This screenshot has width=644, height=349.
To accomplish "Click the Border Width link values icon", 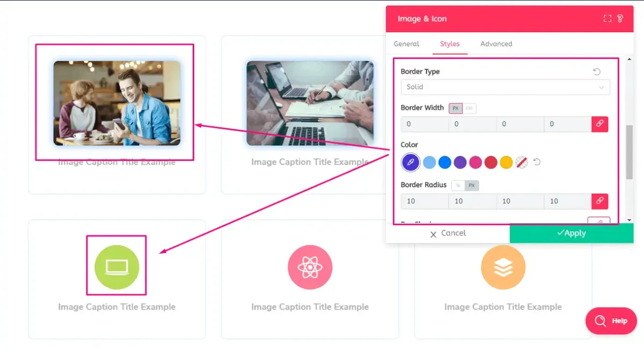I will coord(600,124).
